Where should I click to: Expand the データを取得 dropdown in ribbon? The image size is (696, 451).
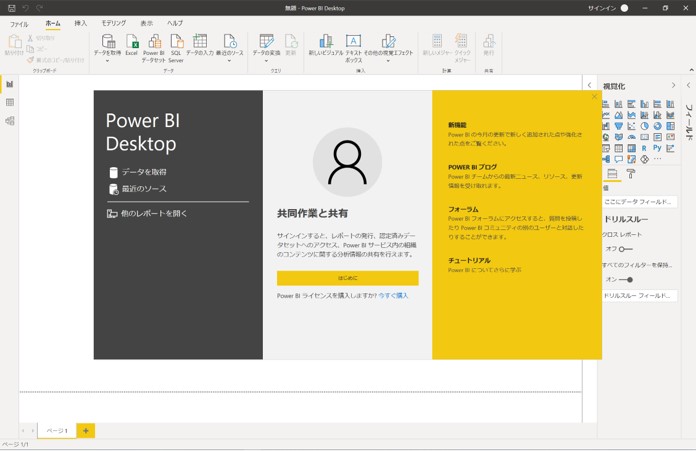point(107,61)
